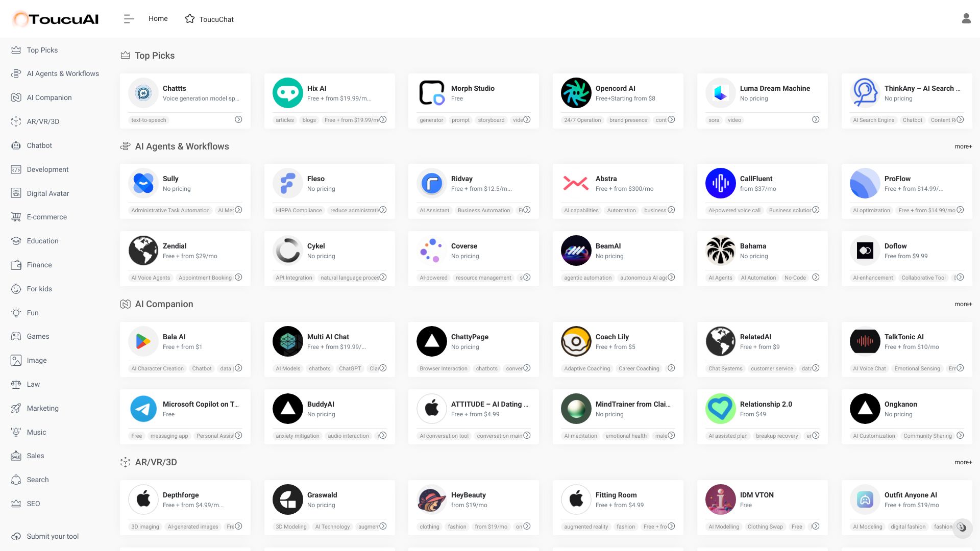The width and height of the screenshot is (980, 551).
Task: Click more+ next to AI Companion section
Action: pyautogui.click(x=963, y=304)
